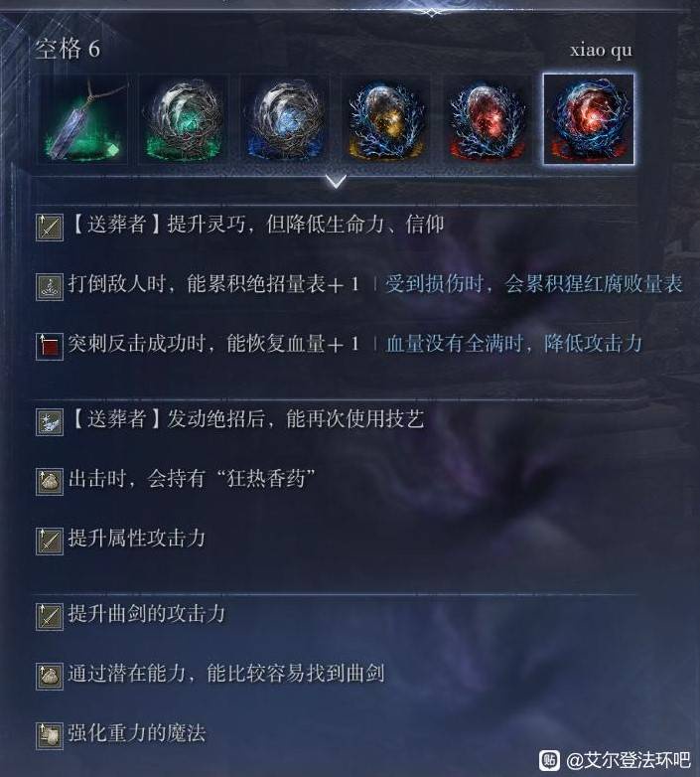Image resolution: width=700 pixels, height=777 pixels.
Task: Click sword icon beside 提升属性攻击力
Action: 50,542
